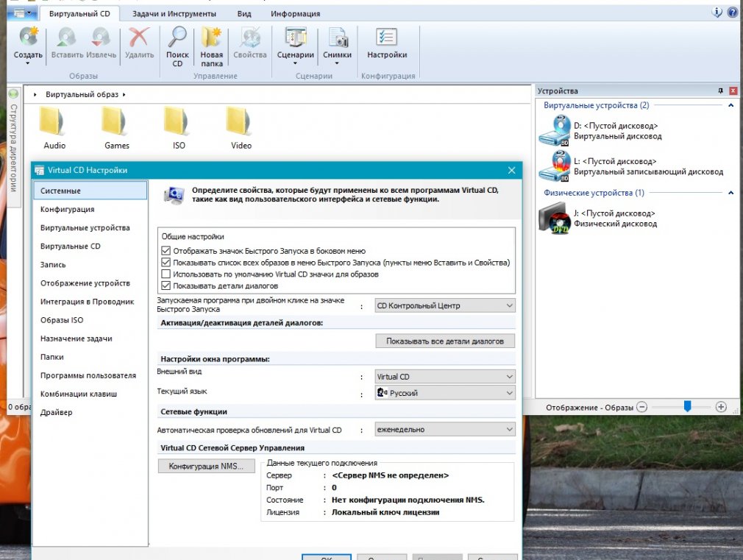The image size is (743, 560).
Task: Toggle 'Показывать список всех образов' checkbox
Action: 166,262
